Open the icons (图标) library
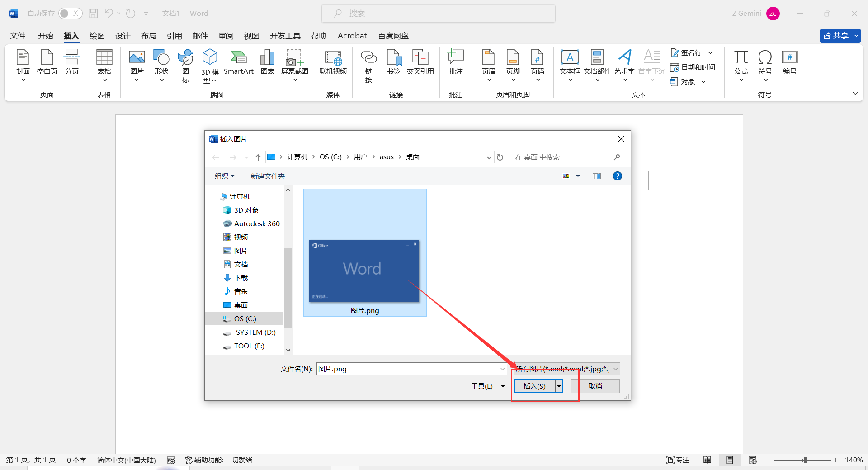The width and height of the screenshot is (868, 470). 186,66
